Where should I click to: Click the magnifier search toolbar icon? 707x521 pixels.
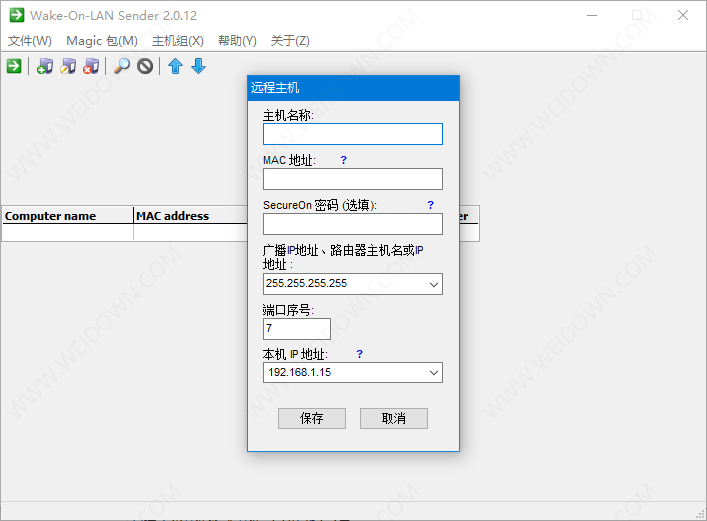(122, 66)
